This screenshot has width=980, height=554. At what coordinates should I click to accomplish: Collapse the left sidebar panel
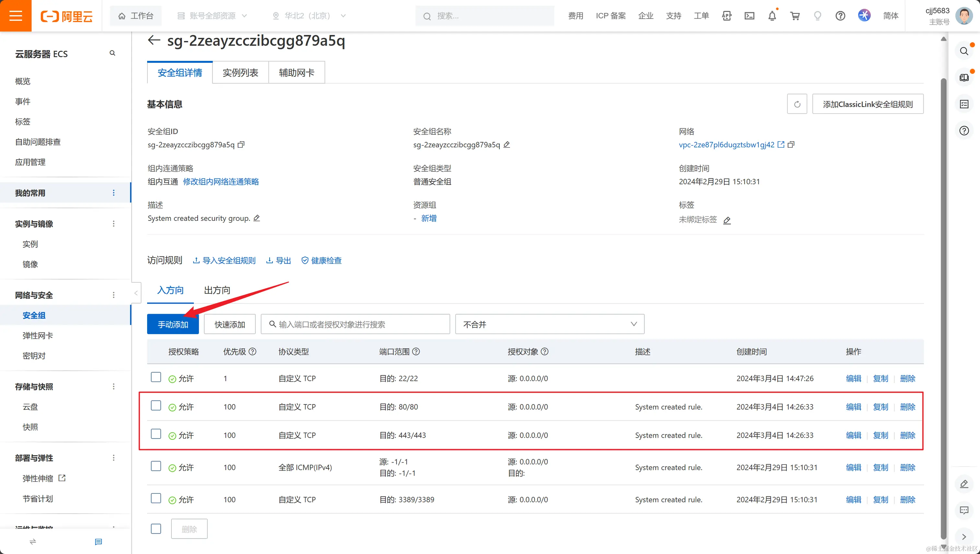136,293
